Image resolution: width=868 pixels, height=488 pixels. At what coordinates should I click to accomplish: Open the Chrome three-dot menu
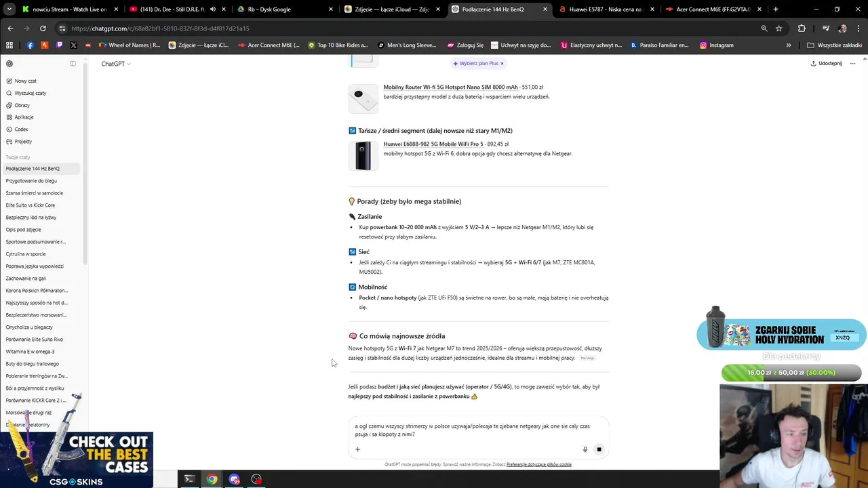click(858, 28)
